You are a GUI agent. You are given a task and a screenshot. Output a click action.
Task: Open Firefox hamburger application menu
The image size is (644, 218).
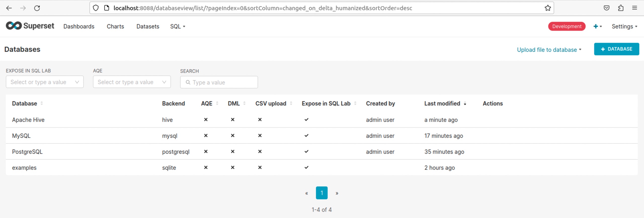[x=634, y=8]
